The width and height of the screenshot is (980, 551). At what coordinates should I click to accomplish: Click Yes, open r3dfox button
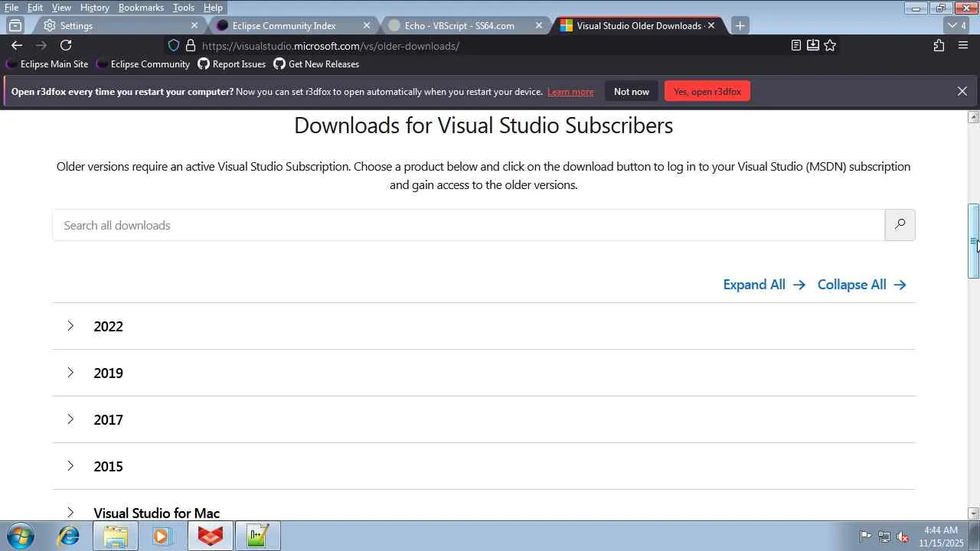coord(707,91)
